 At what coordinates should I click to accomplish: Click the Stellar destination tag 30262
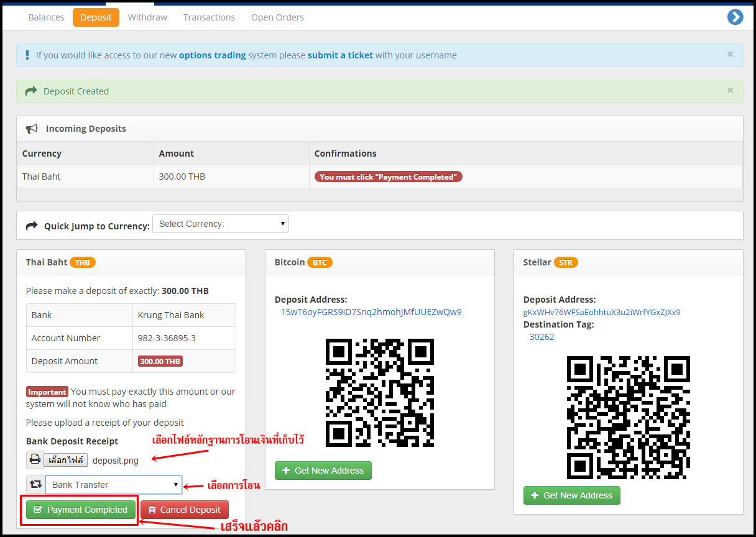pyautogui.click(x=542, y=337)
